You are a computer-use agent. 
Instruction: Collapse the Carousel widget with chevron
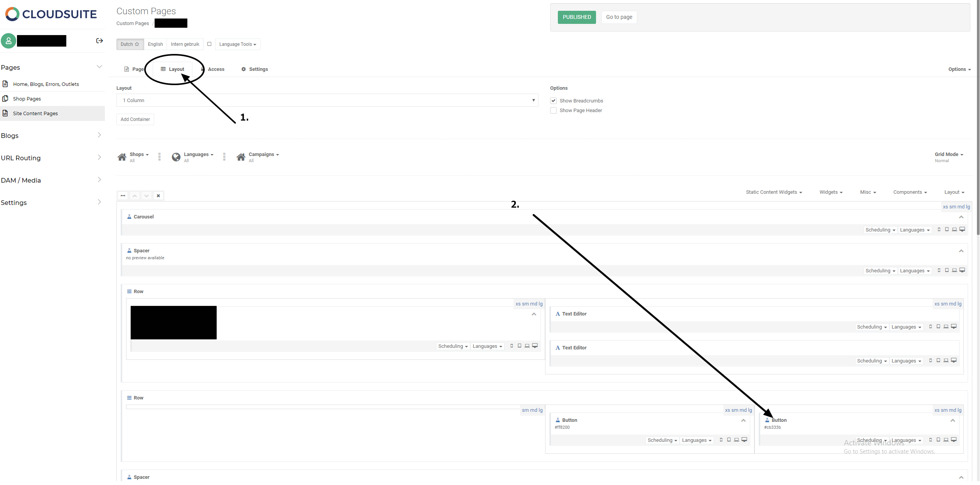[961, 217]
